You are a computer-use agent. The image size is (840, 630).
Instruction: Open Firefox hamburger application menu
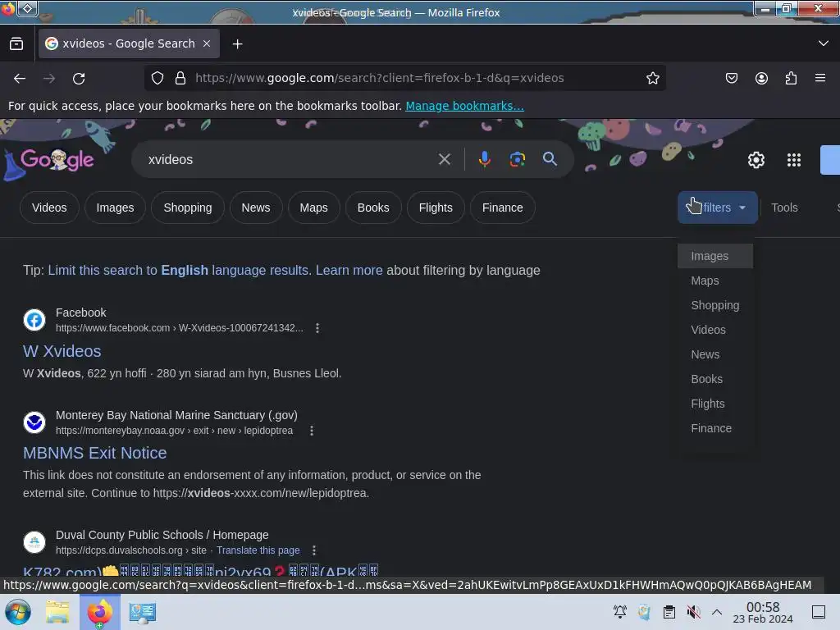point(820,78)
